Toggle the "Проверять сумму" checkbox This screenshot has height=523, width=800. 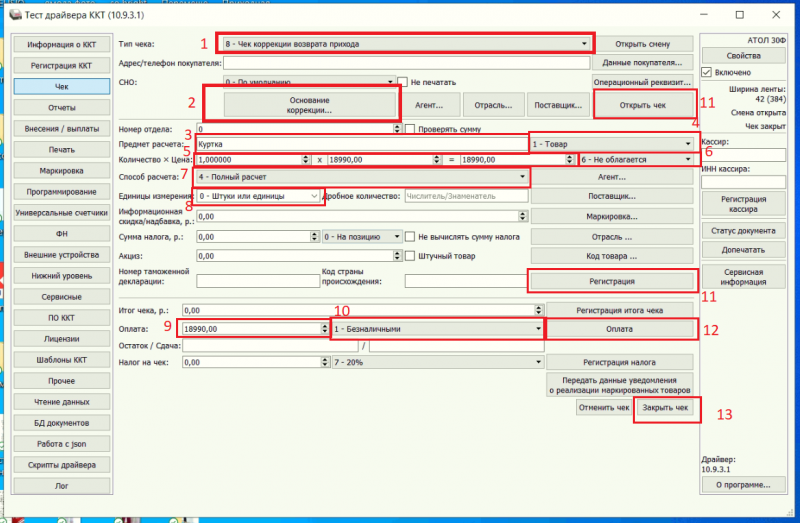pos(410,129)
